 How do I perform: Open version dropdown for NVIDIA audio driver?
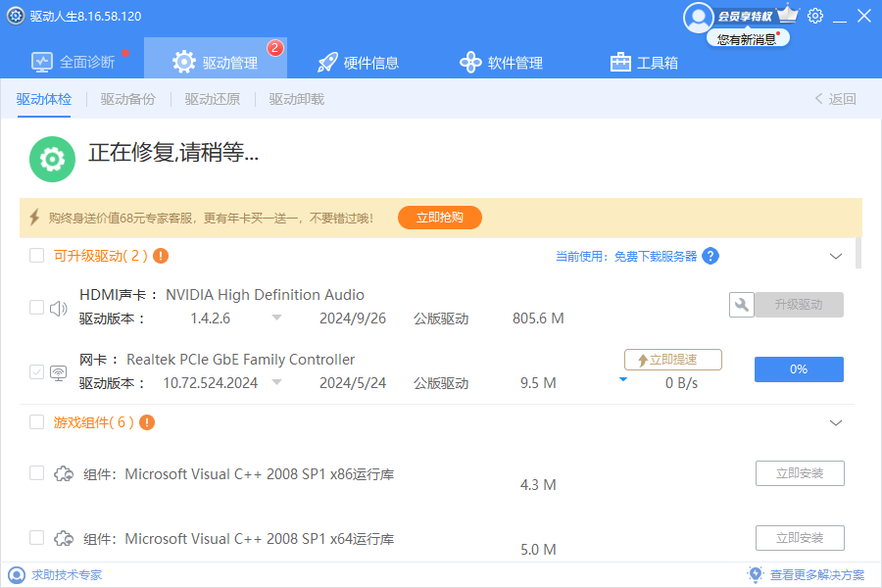[276, 318]
